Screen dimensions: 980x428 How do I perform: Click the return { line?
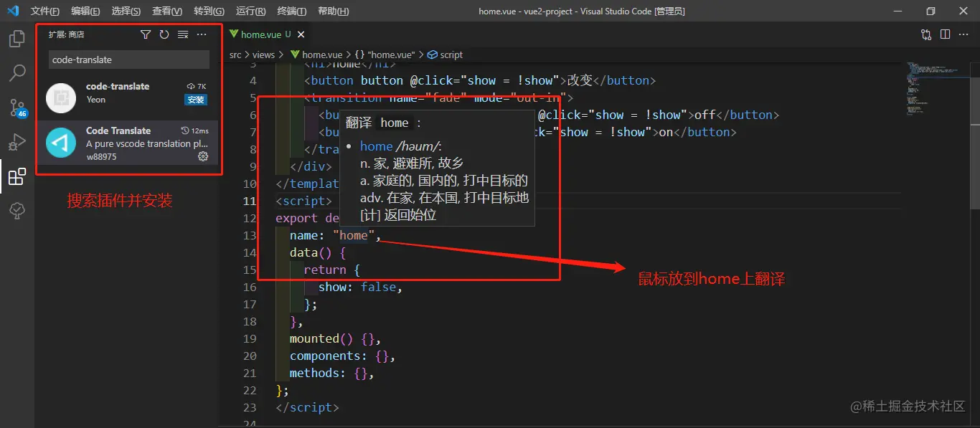click(x=331, y=270)
